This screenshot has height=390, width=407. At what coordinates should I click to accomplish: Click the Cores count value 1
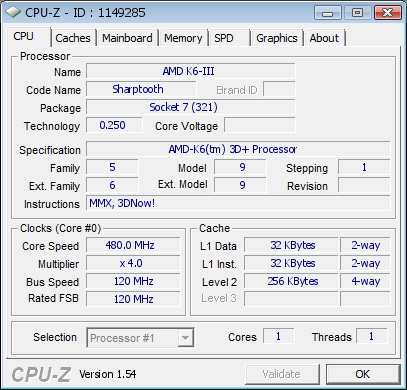pos(279,337)
